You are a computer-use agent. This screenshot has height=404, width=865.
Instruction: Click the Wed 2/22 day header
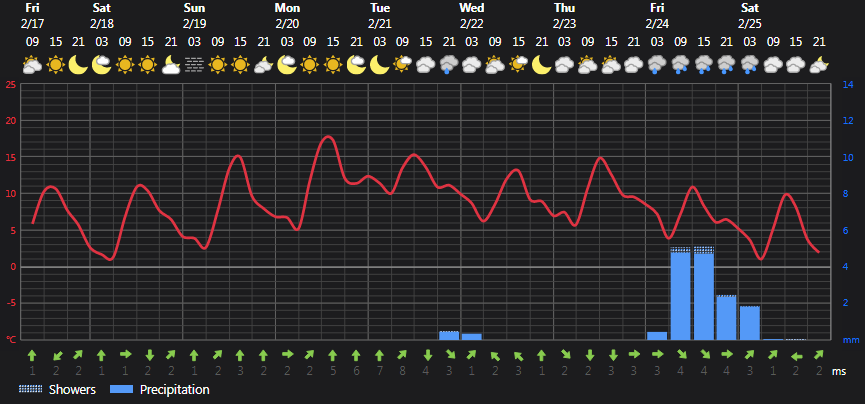[472, 16]
